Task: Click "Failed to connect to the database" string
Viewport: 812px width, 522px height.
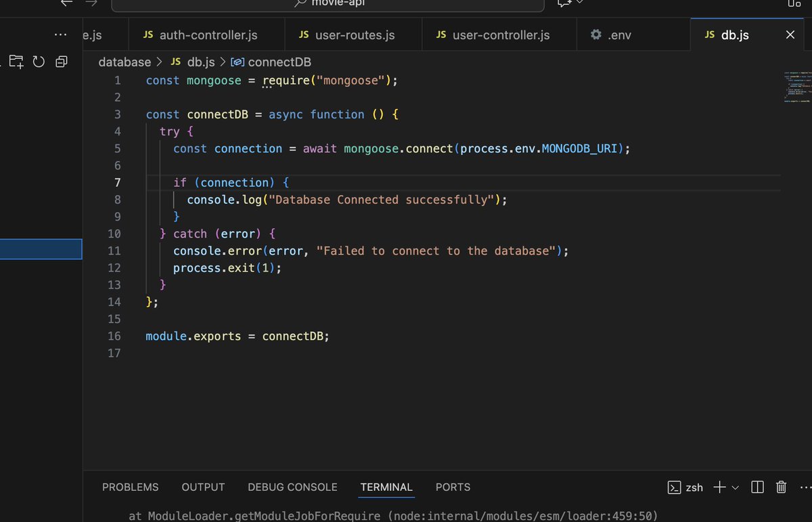Action: point(436,251)
